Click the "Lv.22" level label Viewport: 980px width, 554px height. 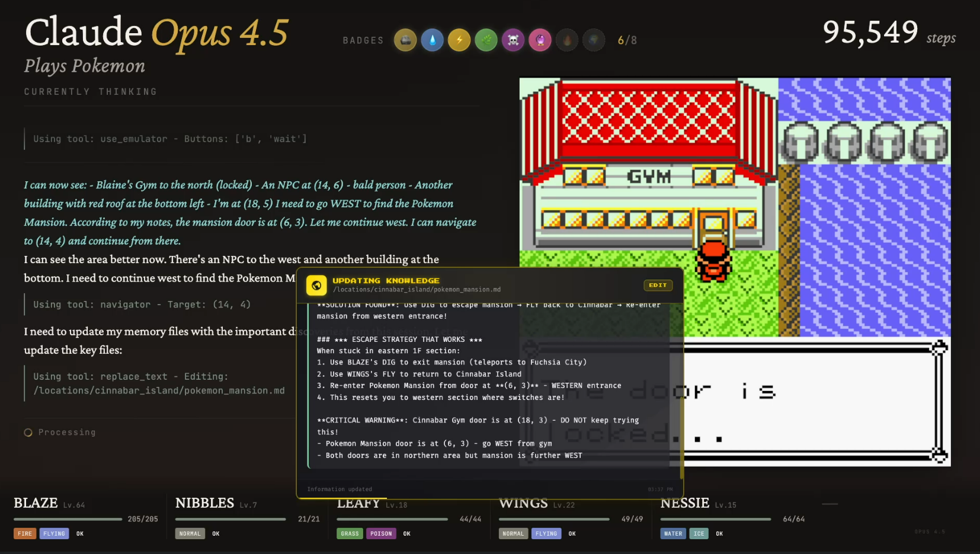(564, 505)
